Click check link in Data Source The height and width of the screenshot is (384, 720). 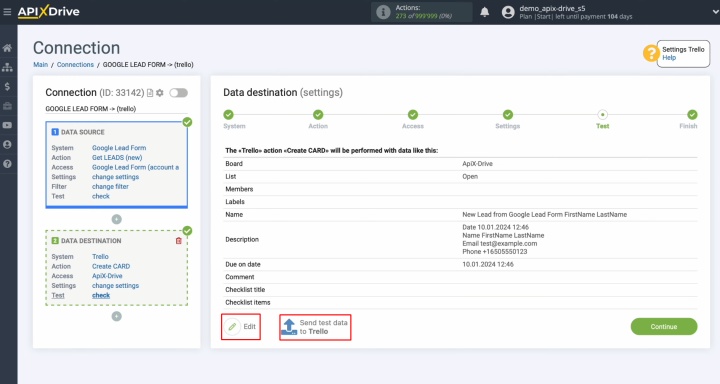click(101, 196)
